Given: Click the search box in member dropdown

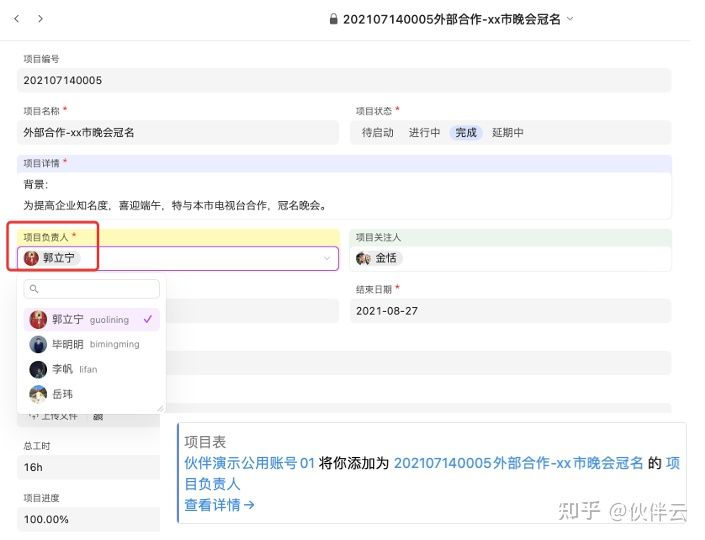Looking at the screenshot, I should point(91,289).
